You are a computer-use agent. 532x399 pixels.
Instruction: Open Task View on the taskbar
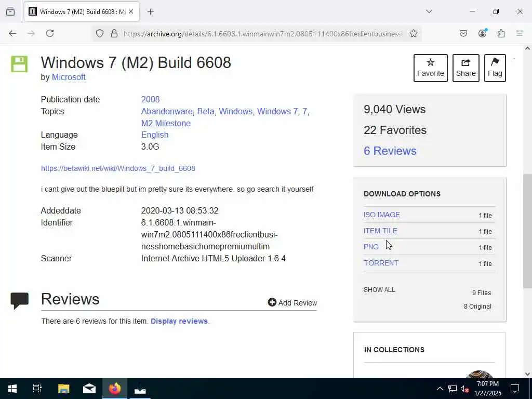tap(37, 389)
